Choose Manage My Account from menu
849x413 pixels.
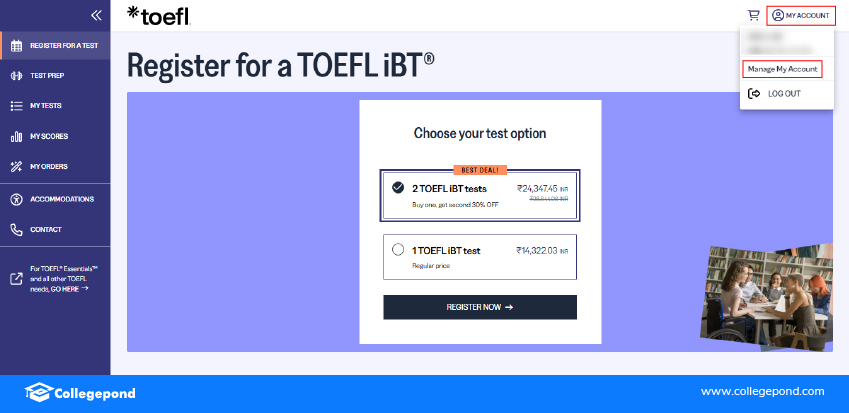(x=782, y=69)
